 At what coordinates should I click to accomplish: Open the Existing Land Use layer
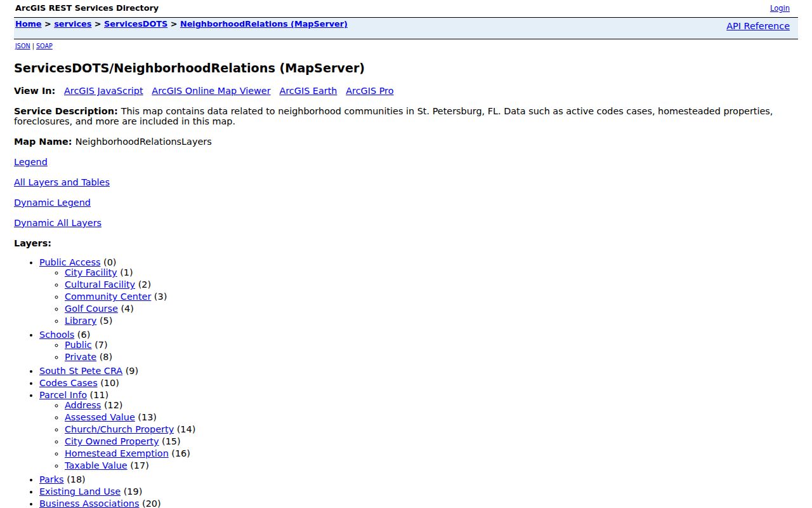click(x=80, y=491)
